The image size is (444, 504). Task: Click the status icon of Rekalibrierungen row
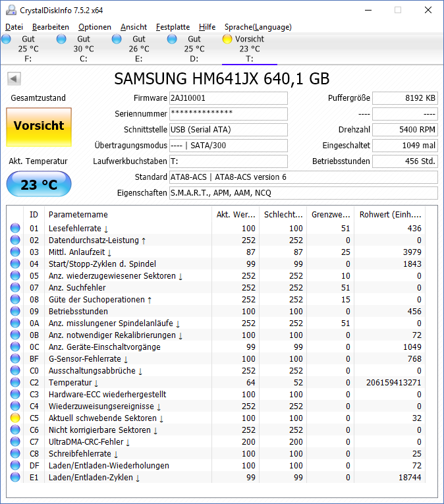click(15, 335)
